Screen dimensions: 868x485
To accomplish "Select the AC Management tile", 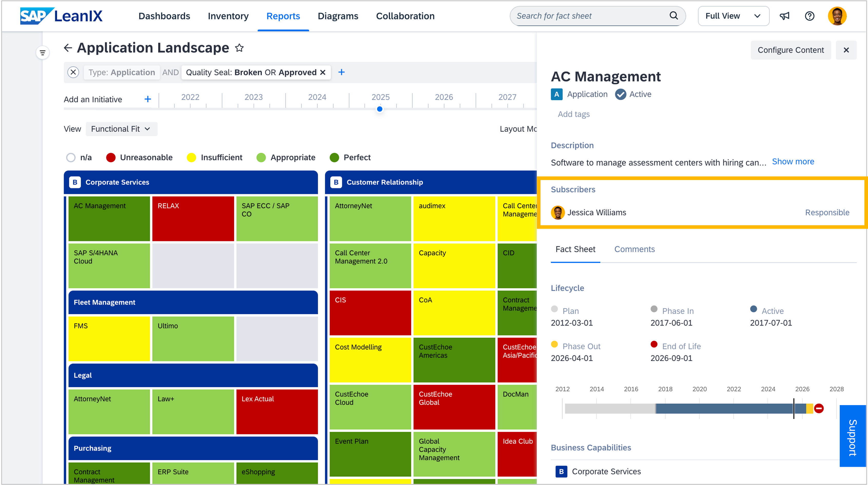I will 109,219.
